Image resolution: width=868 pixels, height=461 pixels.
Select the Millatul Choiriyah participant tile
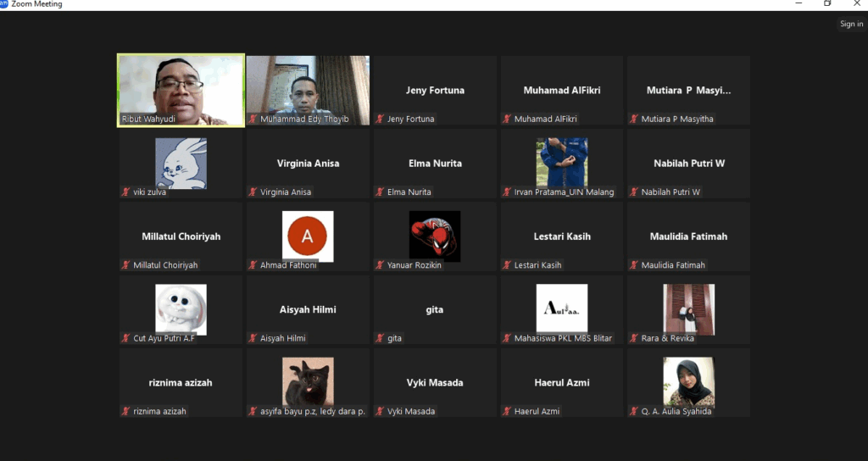(x=181, y=236)
